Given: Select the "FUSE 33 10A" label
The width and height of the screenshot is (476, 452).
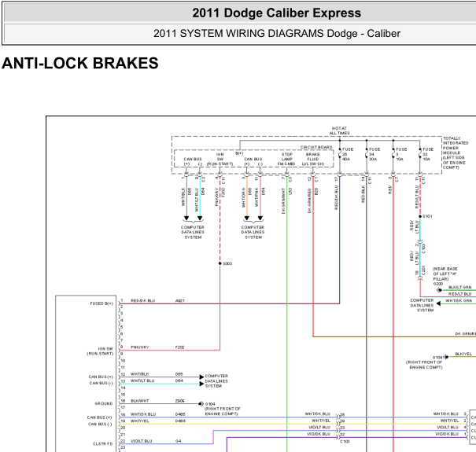Looking at the screenshot, I should coord(428,154).
